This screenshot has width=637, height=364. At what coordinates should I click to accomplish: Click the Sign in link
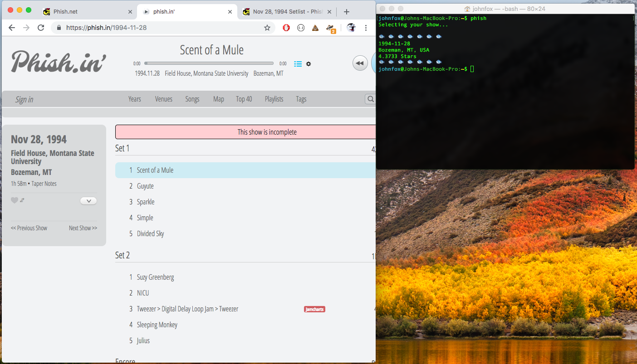24,99
